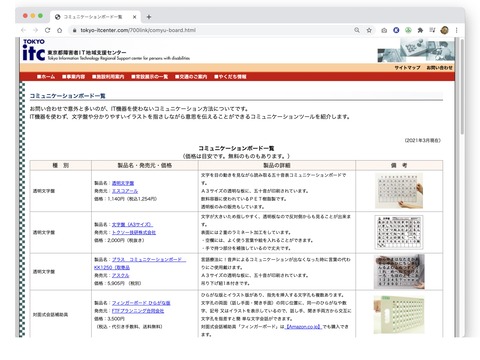Click the TOKYO itc logo
The image size is (480, 360).
point(34,50)
